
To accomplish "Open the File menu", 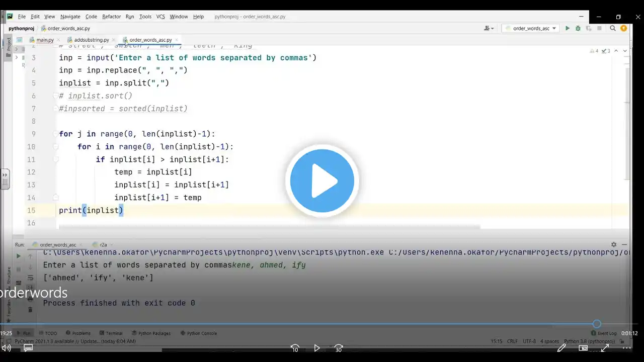I will pos(22,17).
